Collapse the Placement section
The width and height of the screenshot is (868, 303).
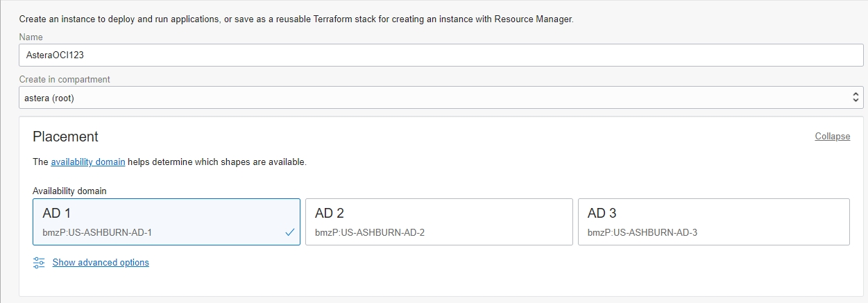[832, 137]
